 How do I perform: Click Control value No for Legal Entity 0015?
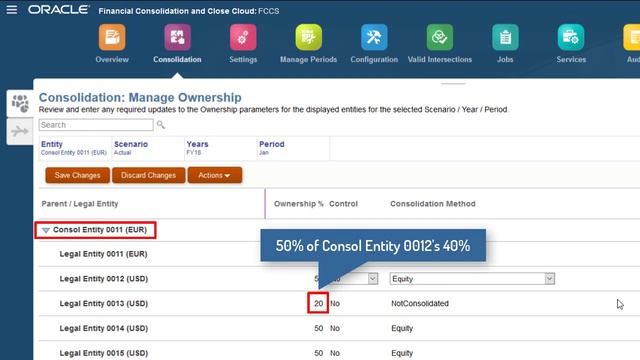pyautogui.click(x=335, y=353)
